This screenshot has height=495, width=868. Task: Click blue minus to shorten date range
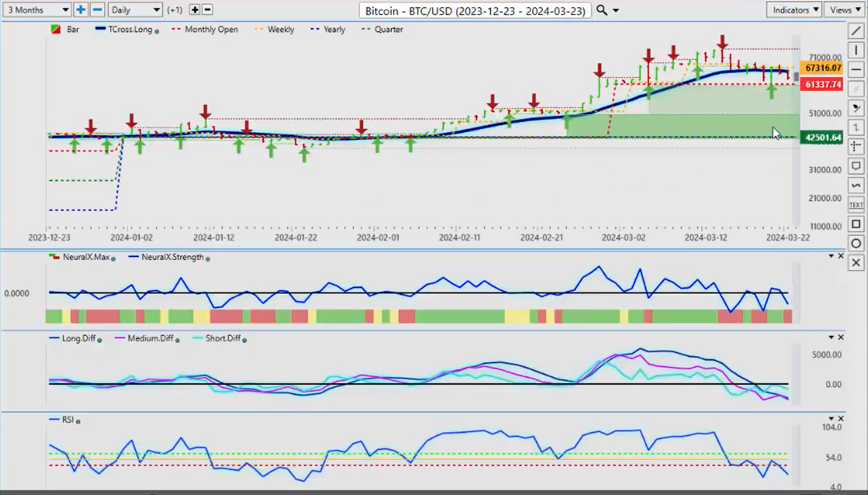tap(97, 10)
